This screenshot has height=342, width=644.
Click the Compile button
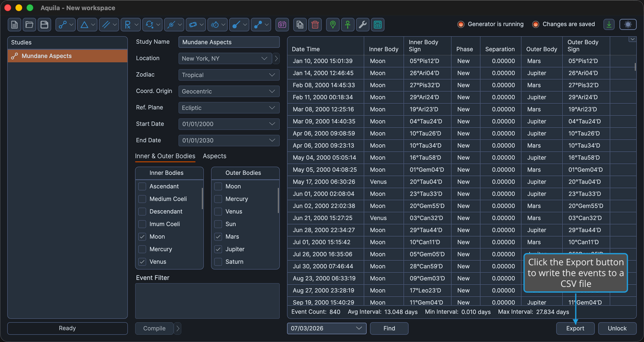tap(154, 328)
